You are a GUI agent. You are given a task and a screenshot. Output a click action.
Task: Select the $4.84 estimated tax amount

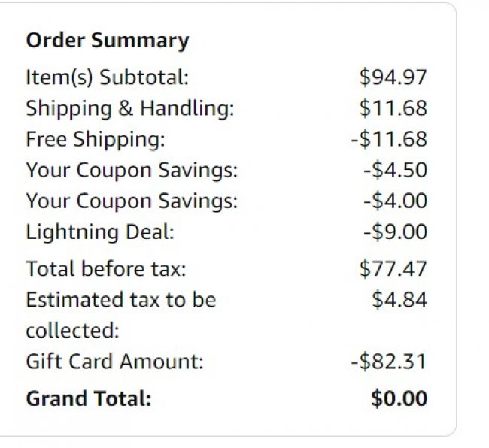tap(399, 300)
